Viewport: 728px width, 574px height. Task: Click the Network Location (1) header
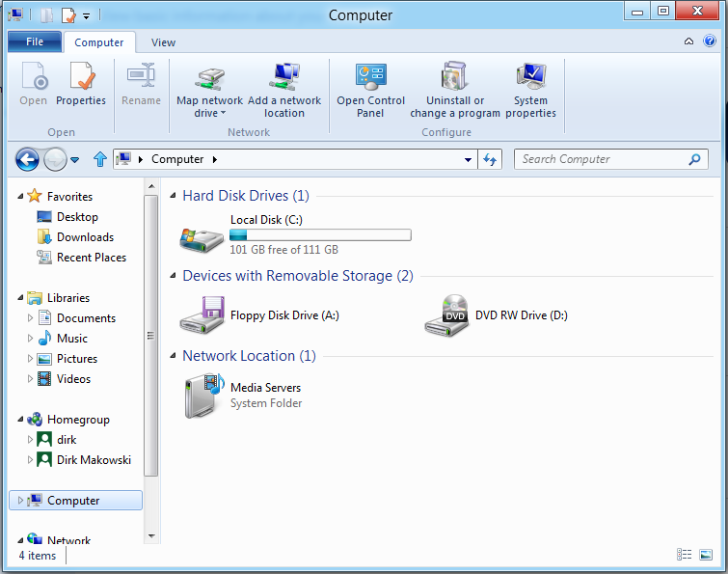[249, 356]
